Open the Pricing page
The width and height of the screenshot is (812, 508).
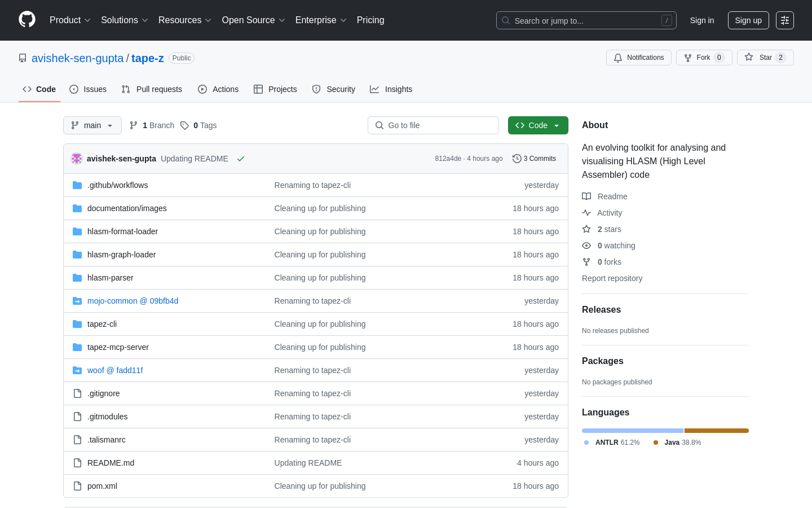point(370,20)
